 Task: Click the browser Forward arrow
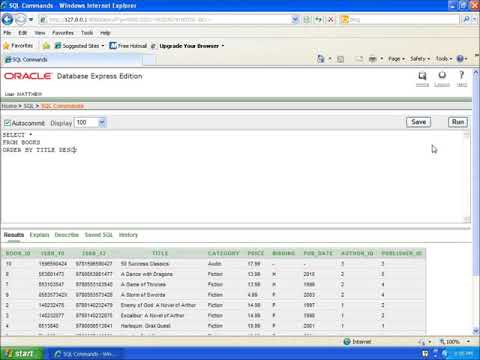click(x=21, y=20)
